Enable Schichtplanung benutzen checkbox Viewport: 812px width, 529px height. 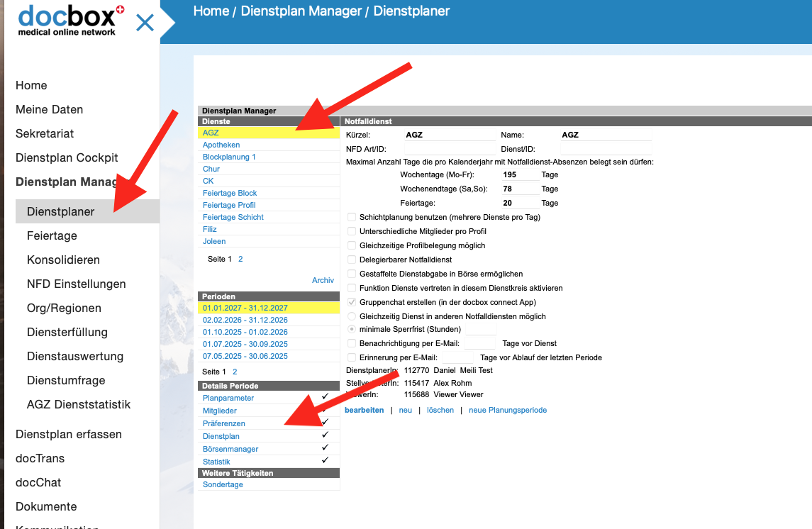point(352,217)
